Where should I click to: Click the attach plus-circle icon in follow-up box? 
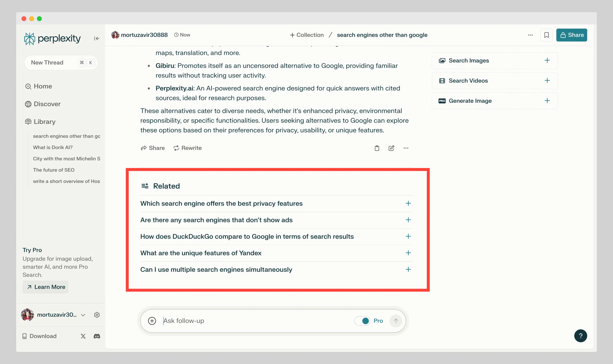coord(152,321)
